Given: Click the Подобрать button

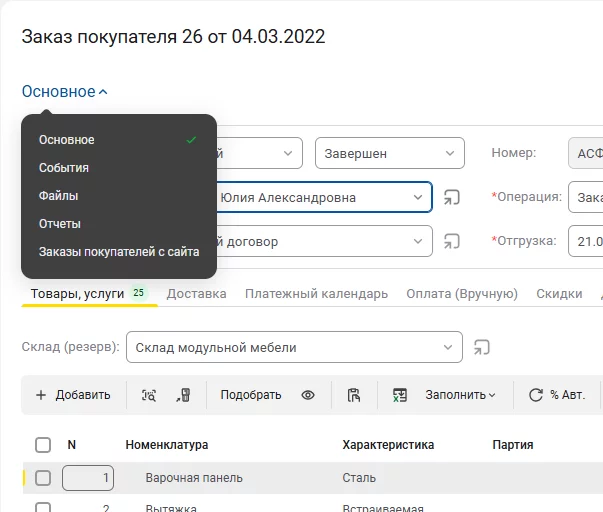Looking at the screenshot, I should tap(251, 395).
